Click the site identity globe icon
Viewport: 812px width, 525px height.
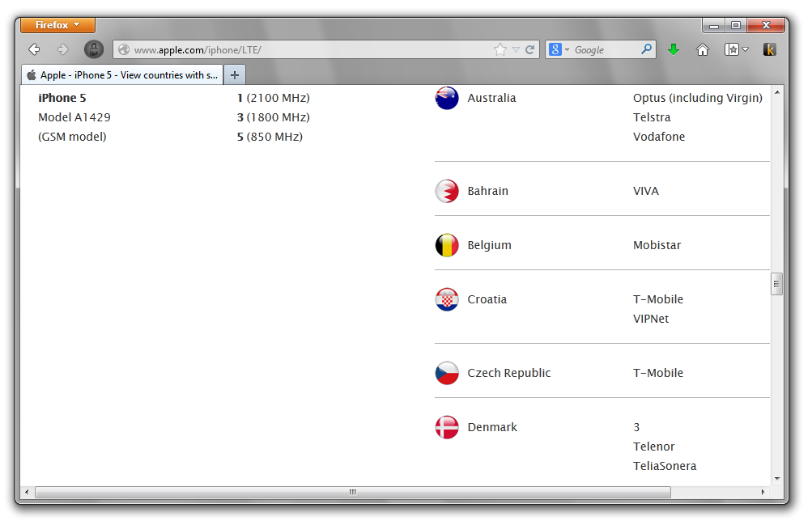pyautogui.click(x=124, y=49)
